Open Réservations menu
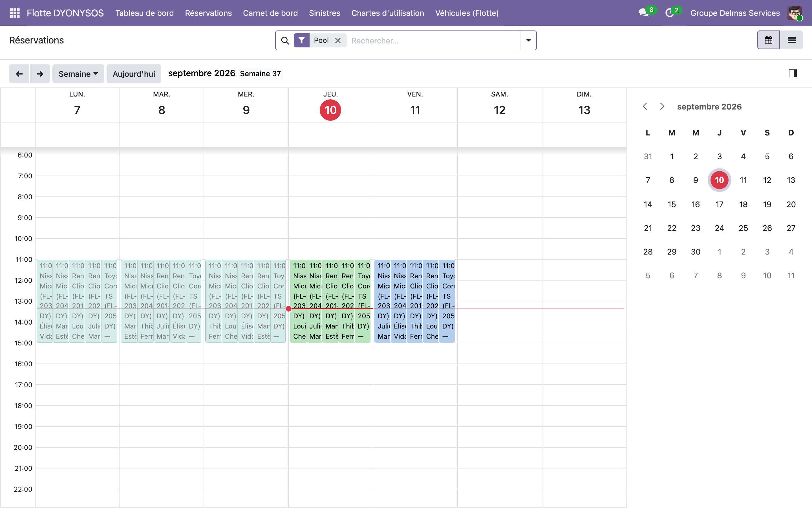This screenshot has width=812, height=508. coord(208,13)
